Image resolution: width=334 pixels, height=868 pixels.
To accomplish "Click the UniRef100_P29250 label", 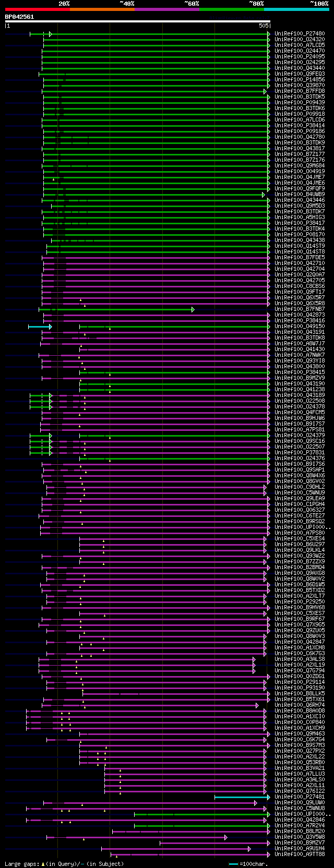I will click(x=300, y=602).
